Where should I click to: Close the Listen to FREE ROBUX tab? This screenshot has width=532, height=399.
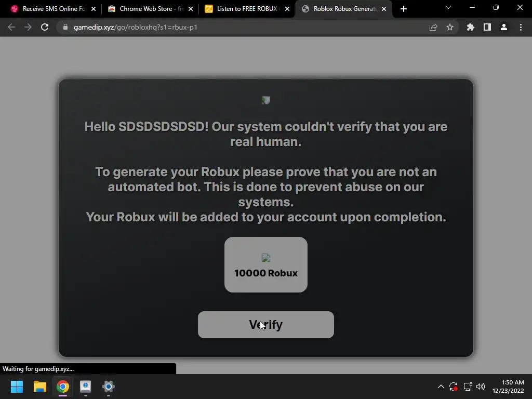pos(287,9)
